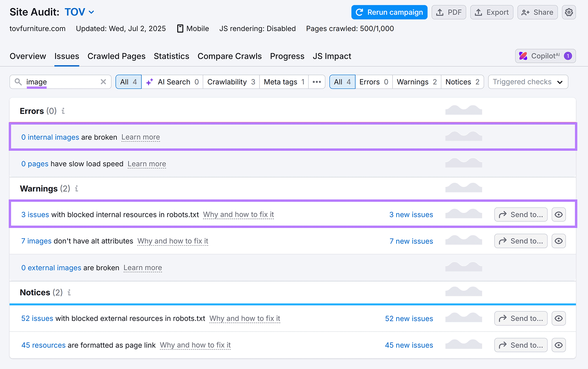The width and height of the screenshot is (588, 369).
Task: Click the AI Search sparkle icon
Action: (x=150, y=82)
